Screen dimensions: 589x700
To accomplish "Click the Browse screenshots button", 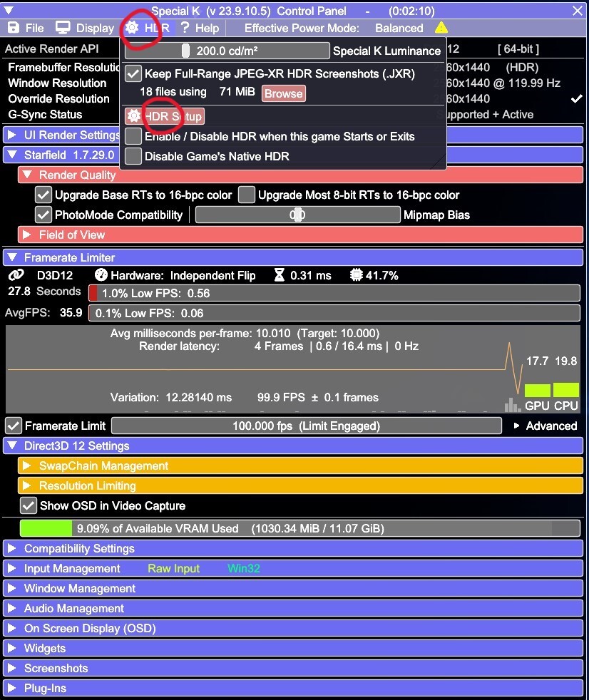I will [x=284, y=93].
